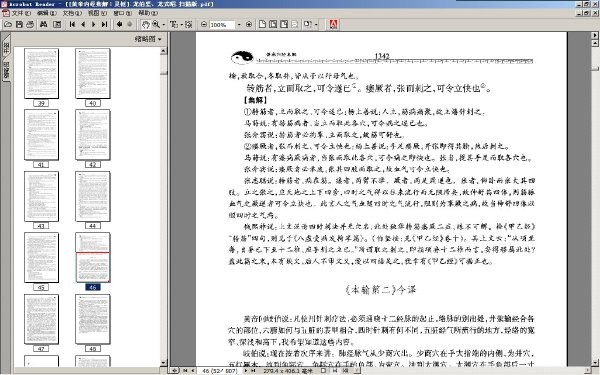This screenshot has width=600, height=375.
Task: Click thumbnail panel scroll up arrow
Action: coord(163,51)
